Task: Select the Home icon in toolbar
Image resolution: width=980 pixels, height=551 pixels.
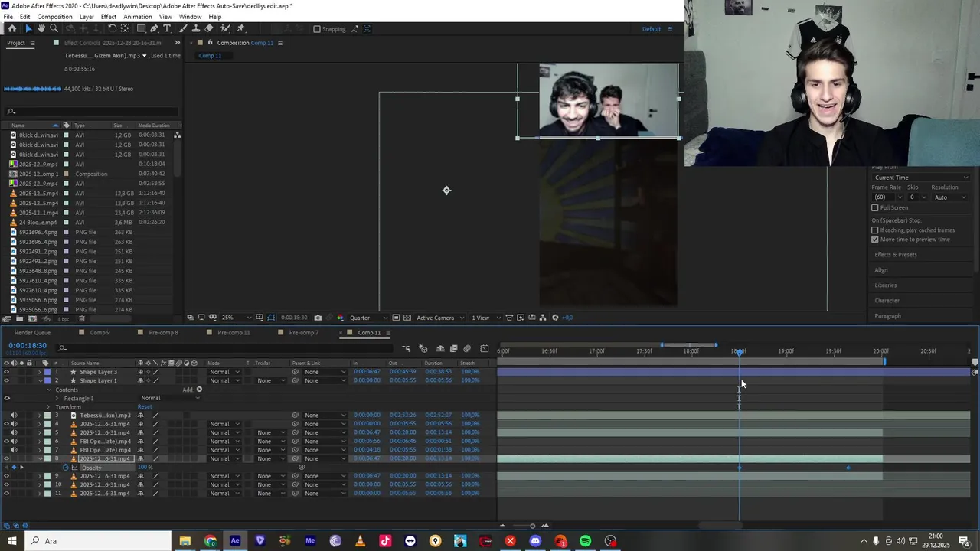Action: [12, 28]
